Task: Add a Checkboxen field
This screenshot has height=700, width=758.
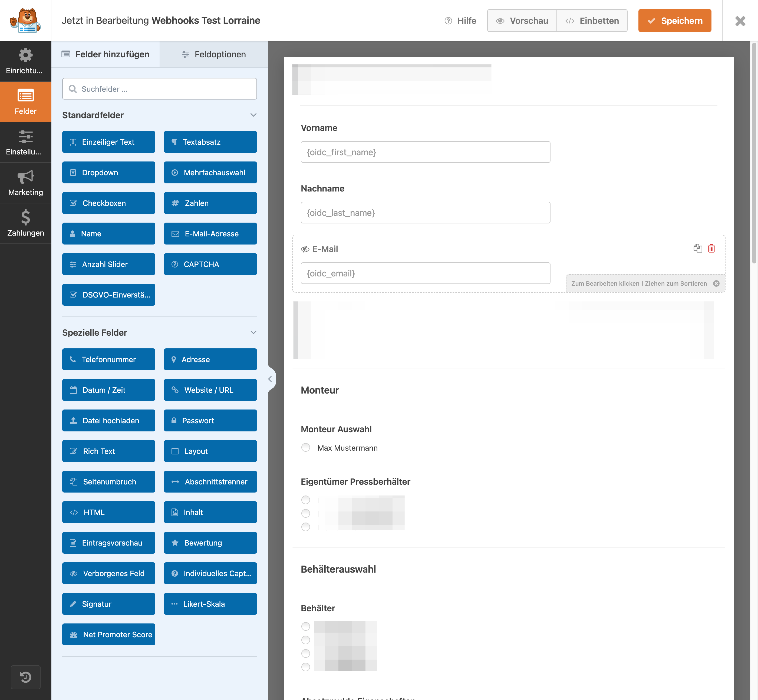Action: click(x=109, y=203)
